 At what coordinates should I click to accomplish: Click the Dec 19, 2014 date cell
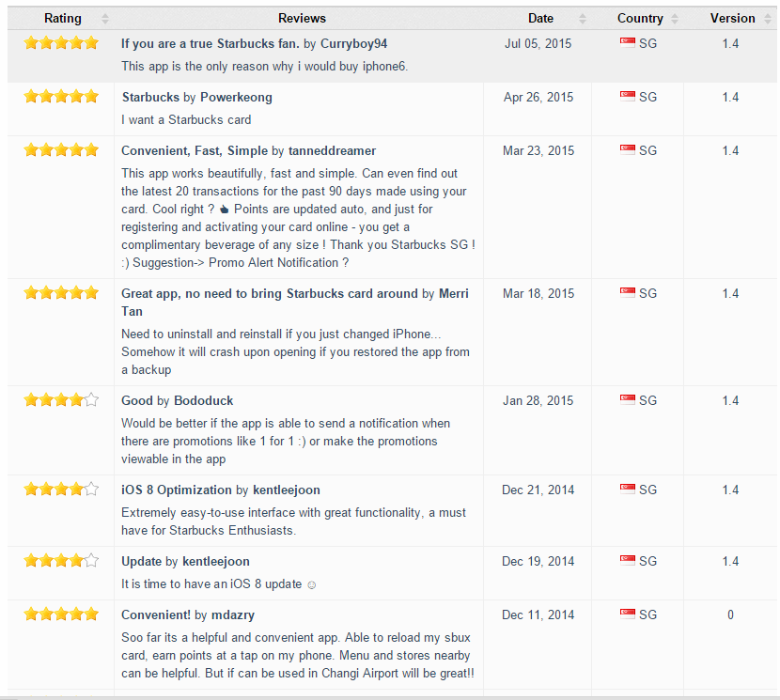click(538, 561)
